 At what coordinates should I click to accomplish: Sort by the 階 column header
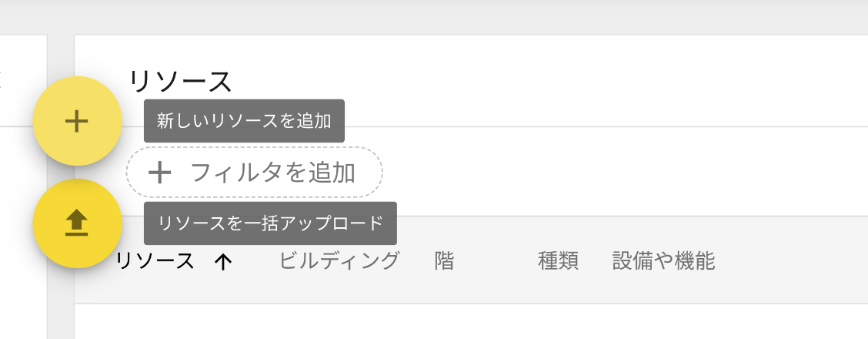[x=445, y=260]
